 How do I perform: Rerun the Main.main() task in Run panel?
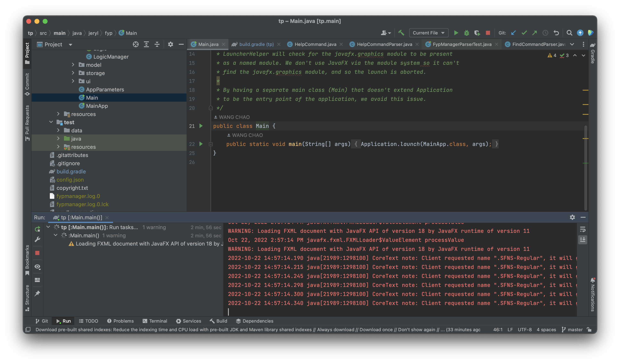pos(37,229)
